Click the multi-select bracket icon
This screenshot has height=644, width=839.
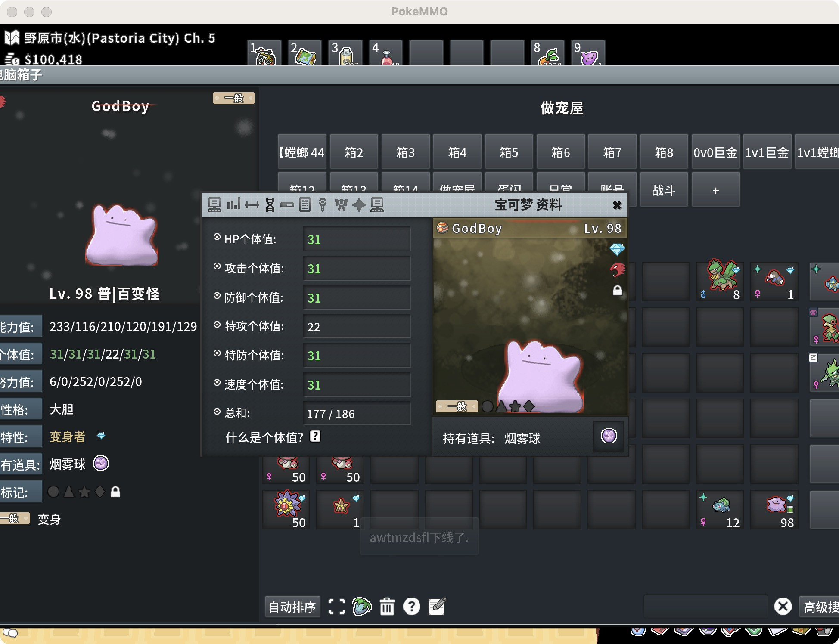(337, 607)
